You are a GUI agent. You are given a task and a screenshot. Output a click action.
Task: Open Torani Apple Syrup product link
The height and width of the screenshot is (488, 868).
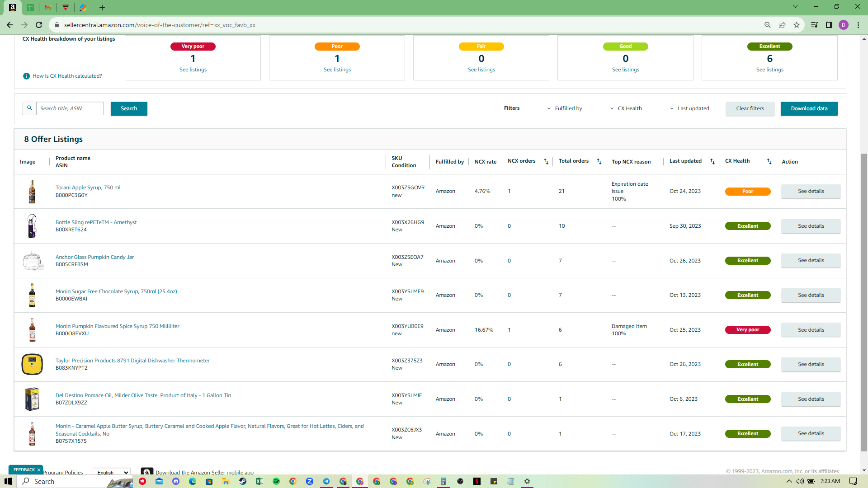point(88,188)
